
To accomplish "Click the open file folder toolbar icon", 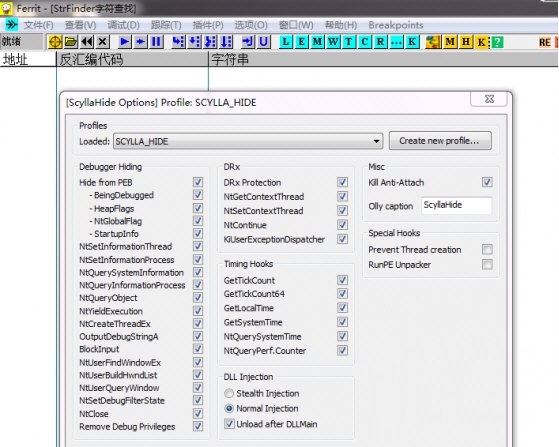I will [71, 42].
